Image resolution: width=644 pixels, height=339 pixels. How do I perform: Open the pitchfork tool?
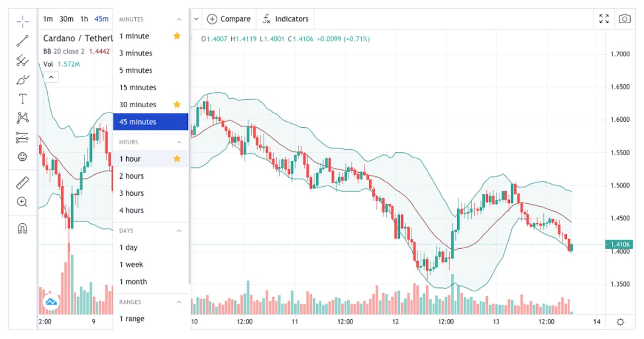[x=23, y=60]
